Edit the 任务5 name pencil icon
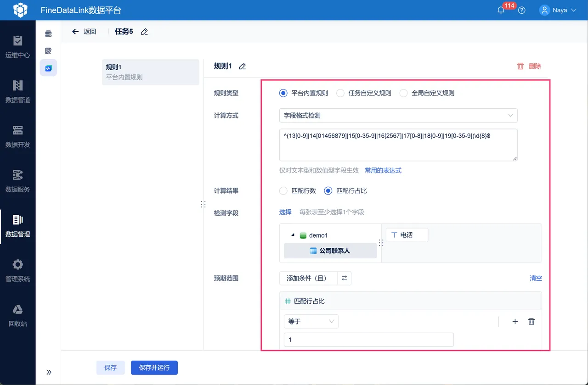The height and width of the screenshot is (385, 588). click(144, 32)
